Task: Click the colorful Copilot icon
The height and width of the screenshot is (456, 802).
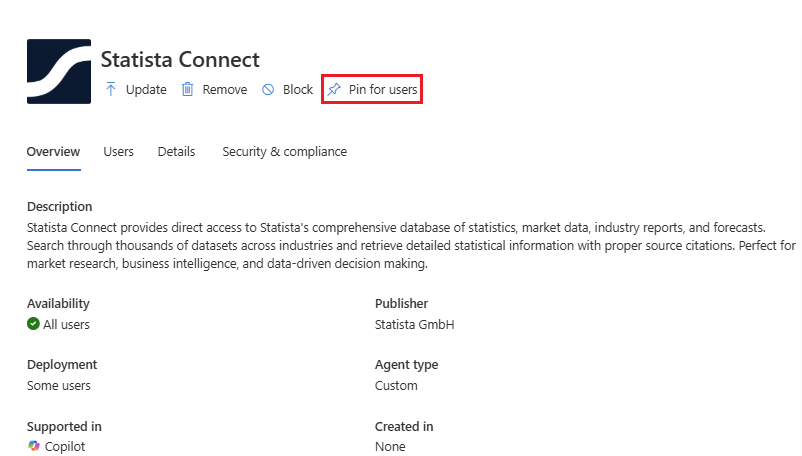Action: click(34, 446)
